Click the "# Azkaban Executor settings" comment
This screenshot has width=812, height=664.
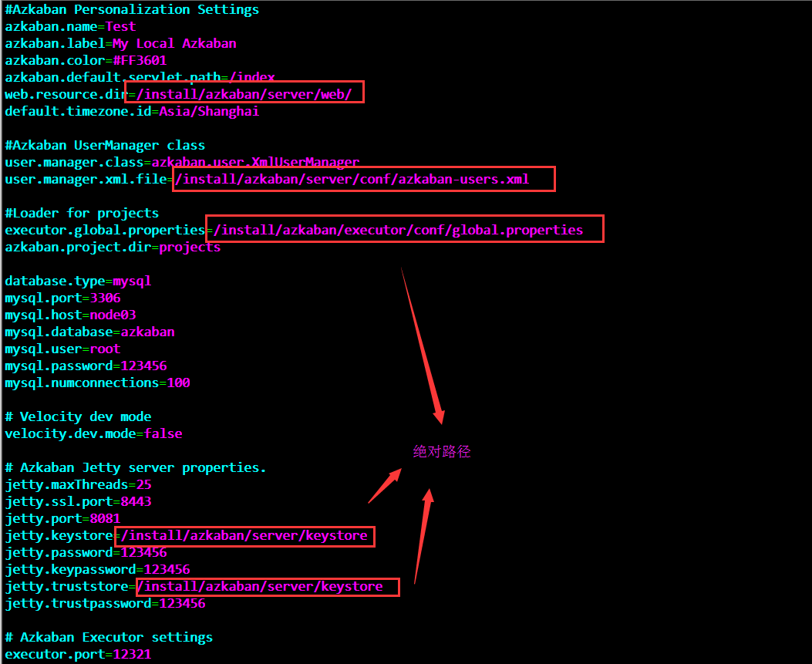109,637
